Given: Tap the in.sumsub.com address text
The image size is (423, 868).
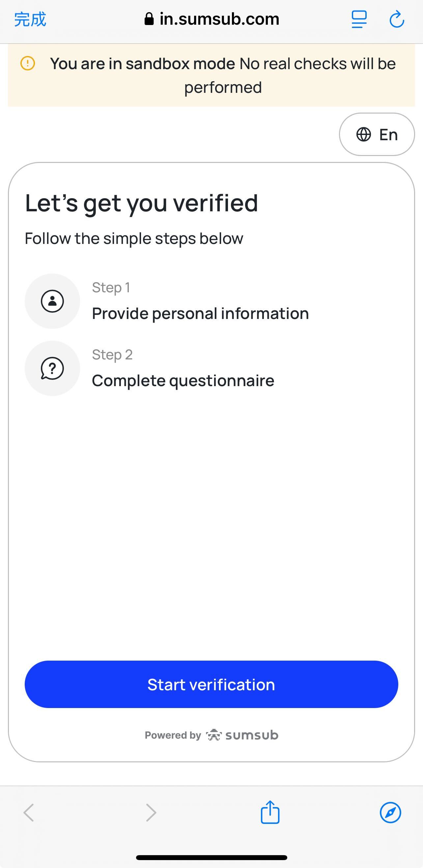Looking at the screenshot, I should tap(219, 19).
